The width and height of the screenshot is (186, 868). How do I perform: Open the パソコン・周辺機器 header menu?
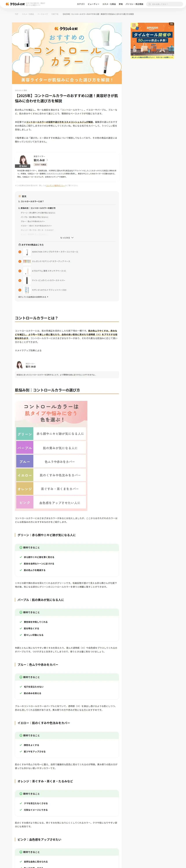tap(134, 4)
